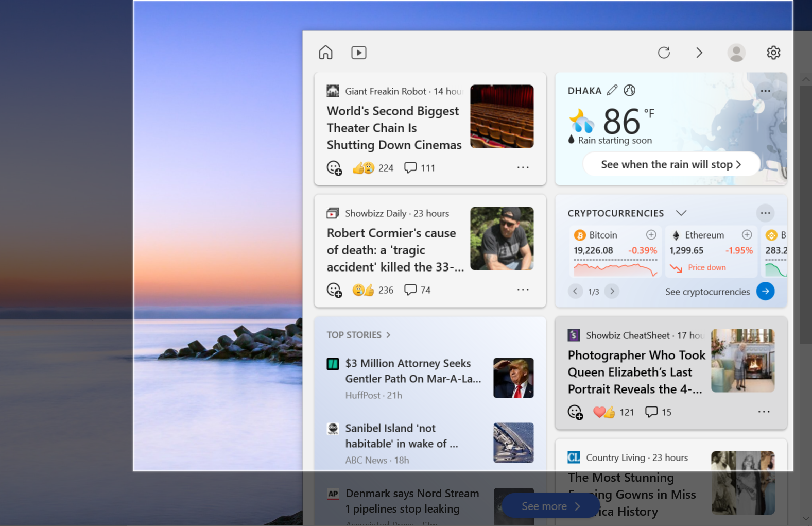Open comments on Robert Cormier story
This screenshot has height=526, width=812.
click(x=417, y=290)
